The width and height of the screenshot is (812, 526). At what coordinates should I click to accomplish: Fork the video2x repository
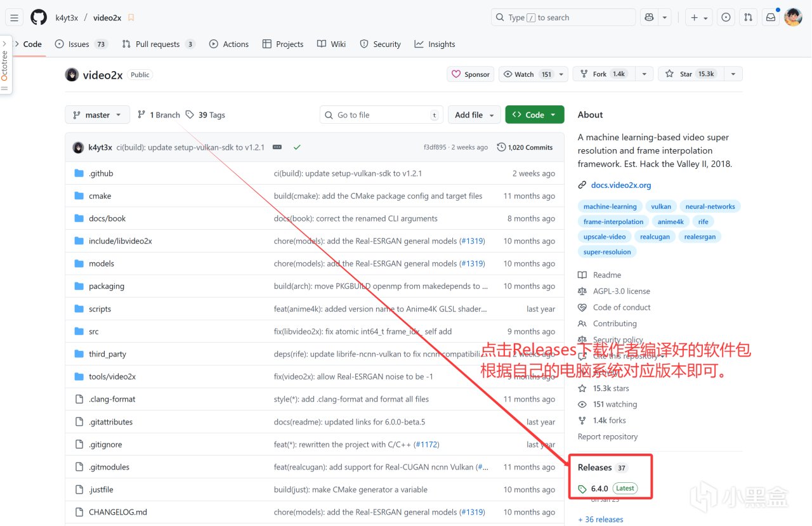[x=604, y=74]
